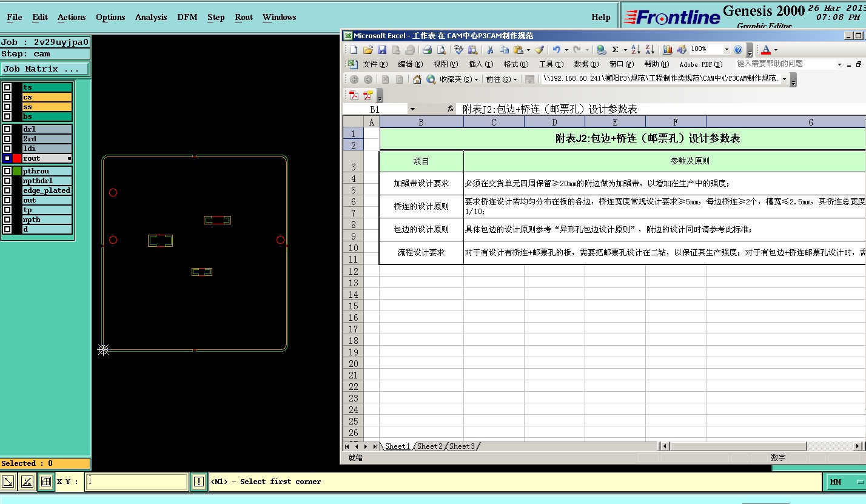The image size is (866, 504).
Task: Open the Excel 格式 Format menu
Action: click(515, 64)
